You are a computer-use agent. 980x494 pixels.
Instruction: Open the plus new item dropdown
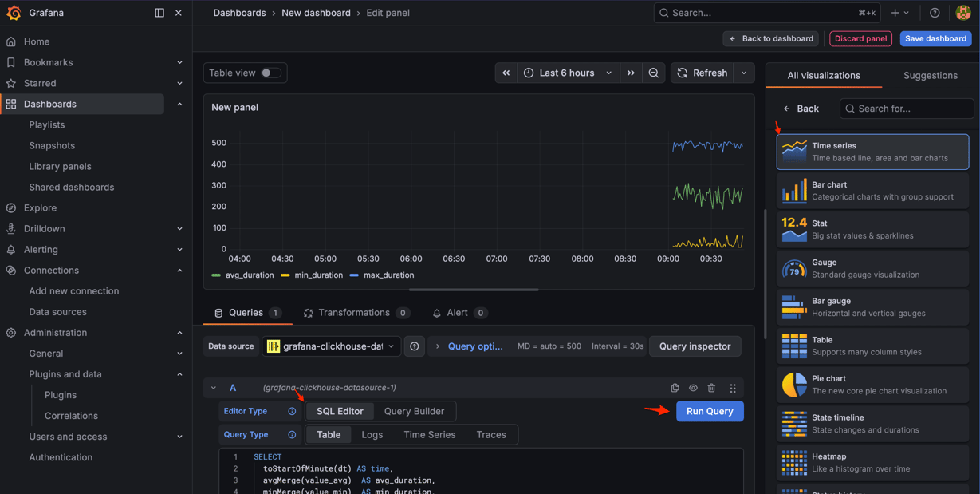(x=899, y=13)
